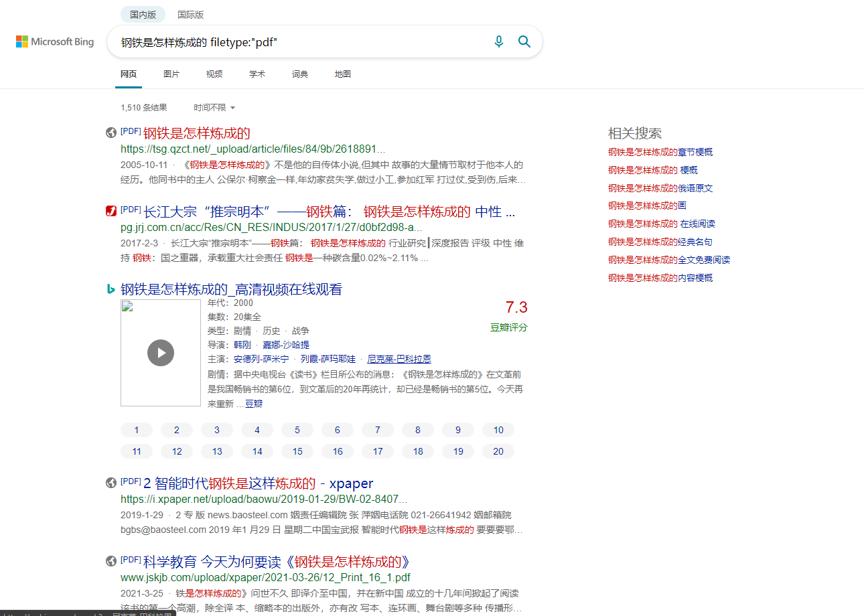Image resolution: width=864 pixels, height=616 pixels.
Task: Click the magnifier search icon
Action: [524, 42]
